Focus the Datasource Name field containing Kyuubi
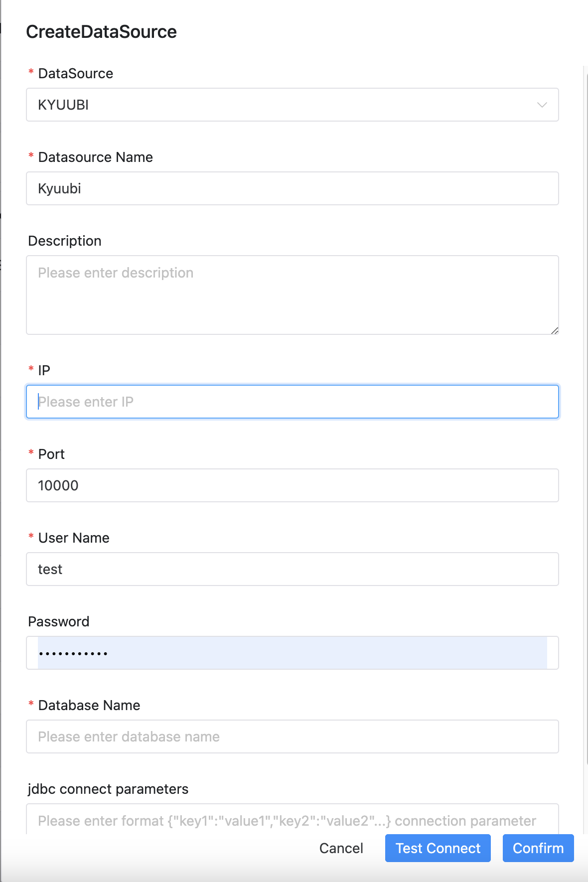This screenshot has width=588, height=882. pos(292,188)
